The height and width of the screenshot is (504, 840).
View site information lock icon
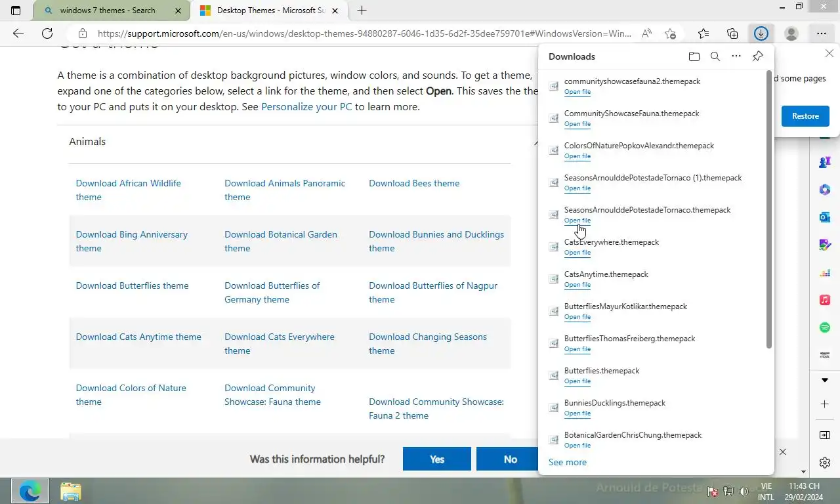(x=82, y=33)
